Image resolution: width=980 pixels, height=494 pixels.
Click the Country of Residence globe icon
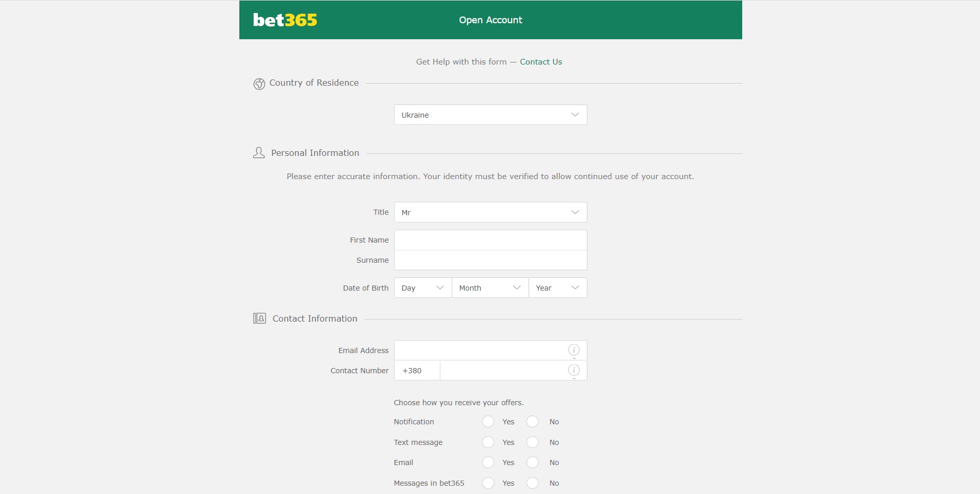[259, 84]
